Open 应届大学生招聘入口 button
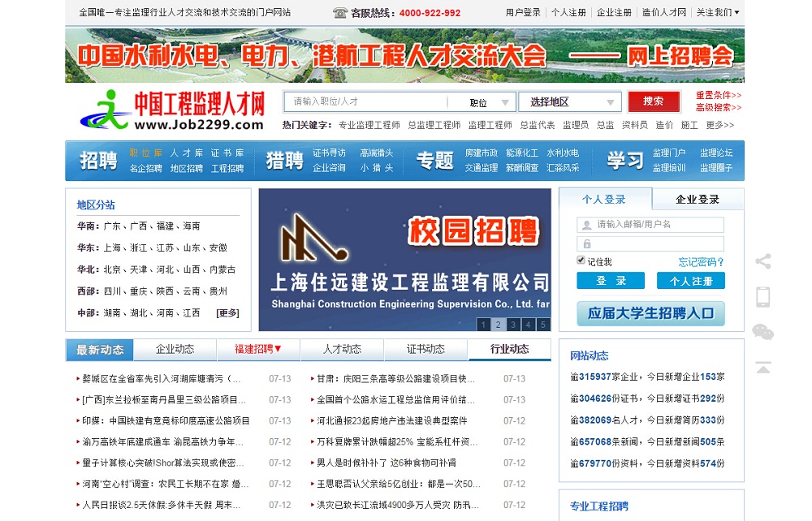 point(651,313)
